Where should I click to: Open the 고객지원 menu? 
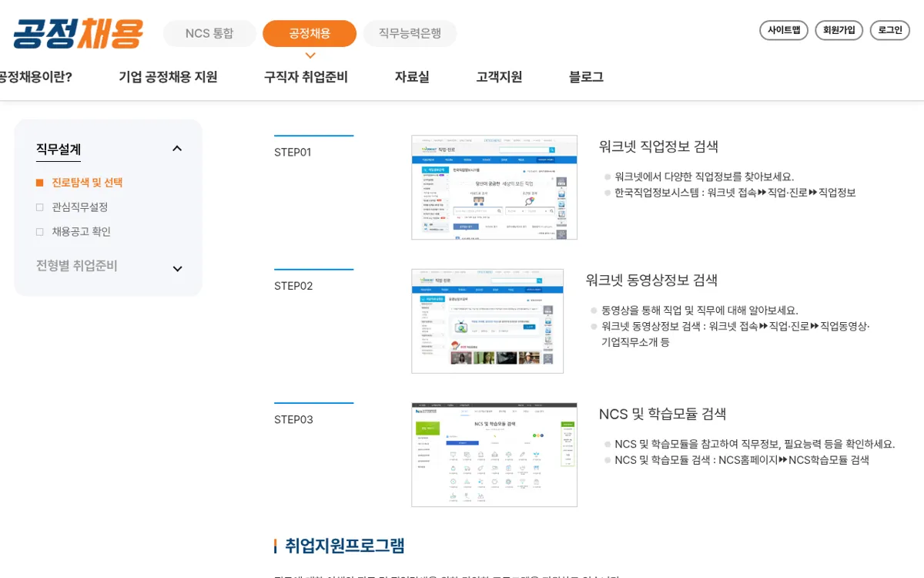click(x=499, y=77)
